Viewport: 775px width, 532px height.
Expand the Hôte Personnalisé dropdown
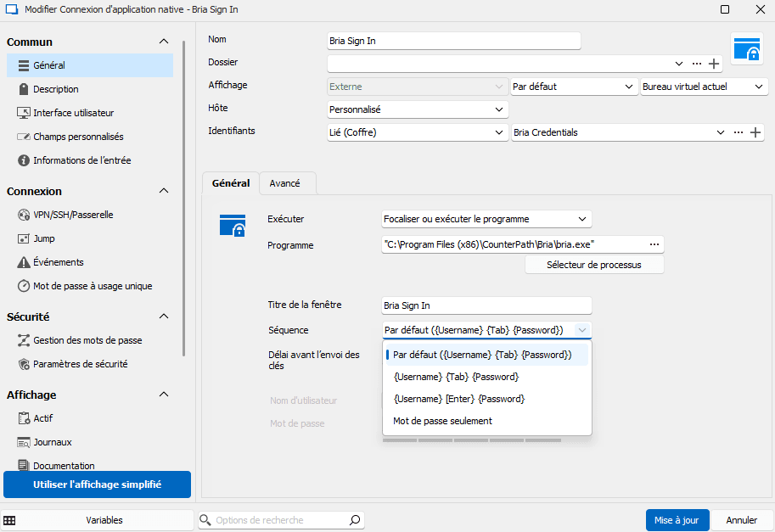418,109
